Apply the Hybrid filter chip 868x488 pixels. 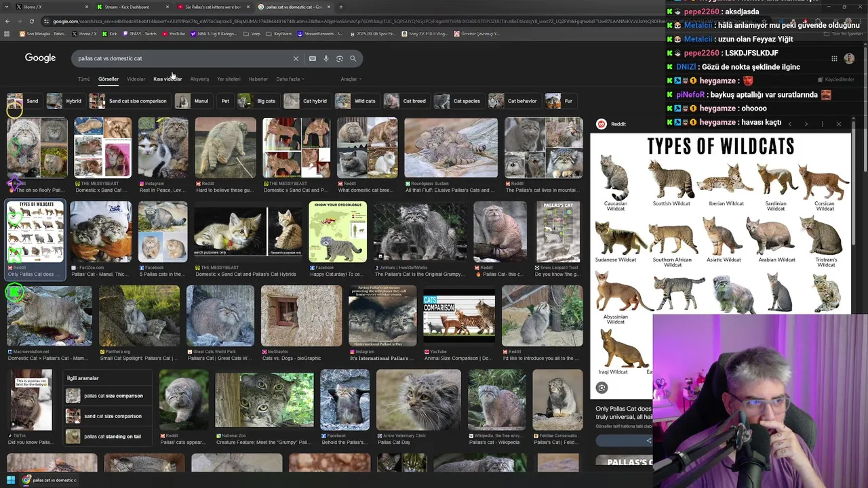coord(64,101)
